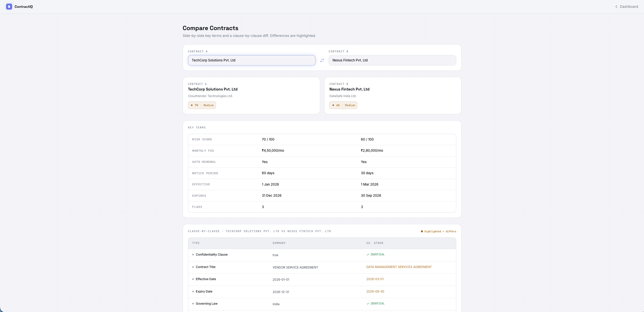
Task: Click the Monthly Fee row in Key Terms
Action: 322,151
